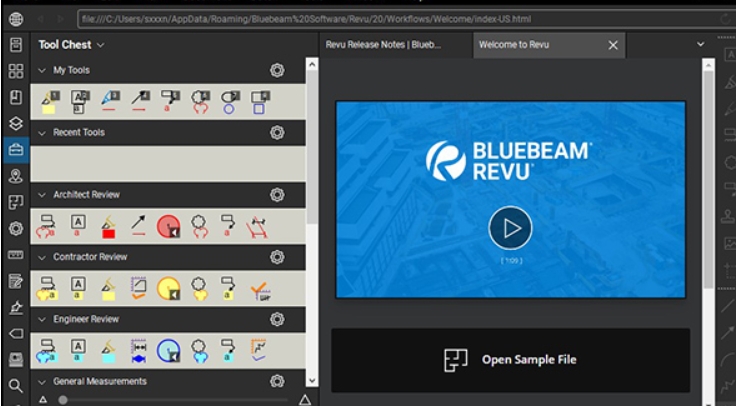Open the Thumbnails panel in the sidebar
736x406 pixels.
coord(15,71)
